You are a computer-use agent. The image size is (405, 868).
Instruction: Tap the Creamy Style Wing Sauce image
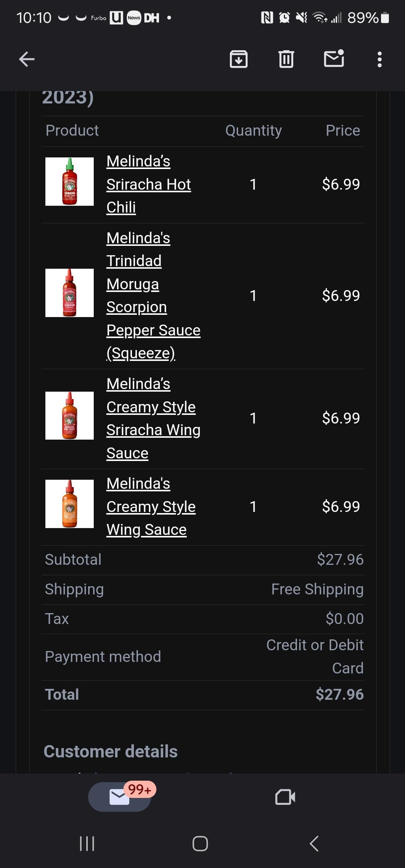point(69,504)
